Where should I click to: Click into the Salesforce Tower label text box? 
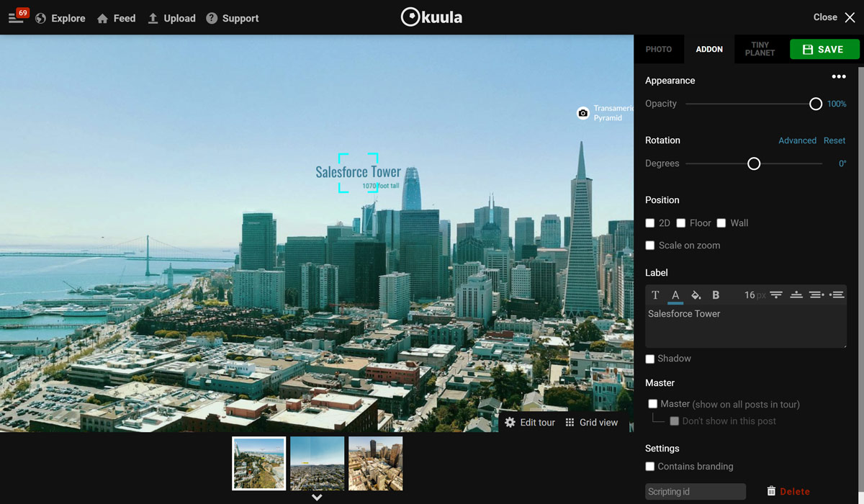[x=746, y=326]
